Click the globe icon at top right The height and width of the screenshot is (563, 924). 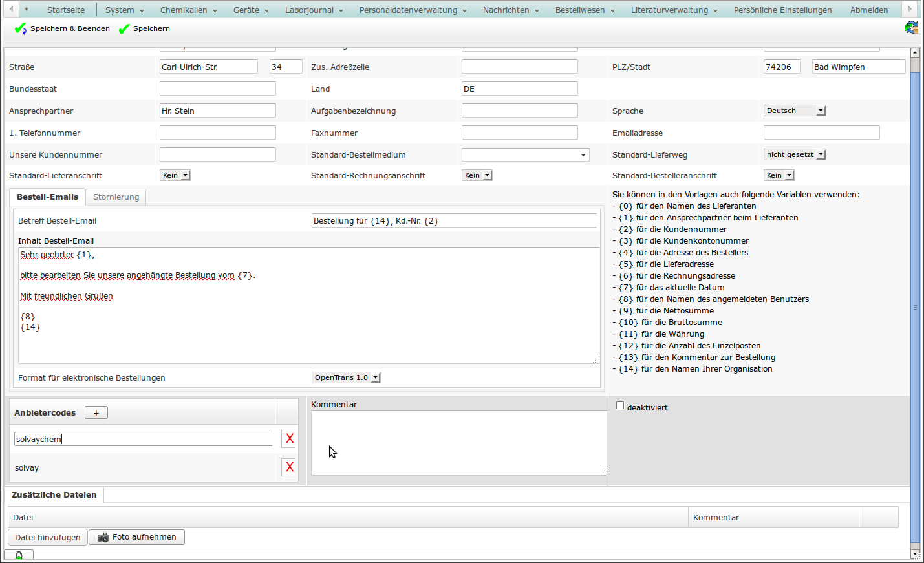point(911,28)
